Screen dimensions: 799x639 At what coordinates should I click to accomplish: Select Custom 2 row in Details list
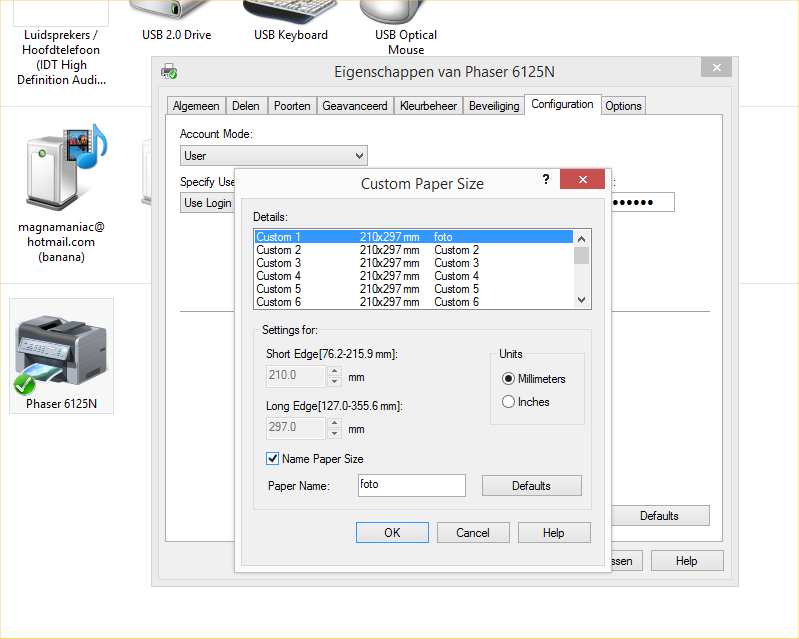[414, 250]
